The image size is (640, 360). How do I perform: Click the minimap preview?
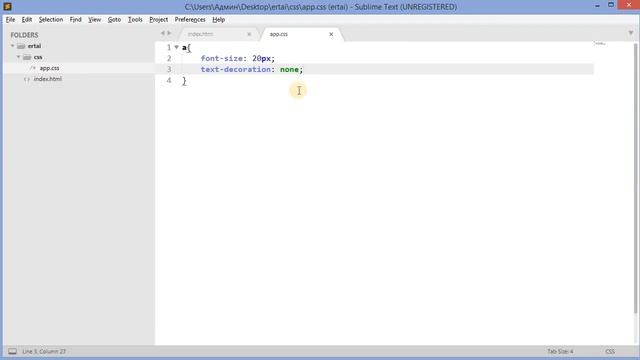(599, 43)
